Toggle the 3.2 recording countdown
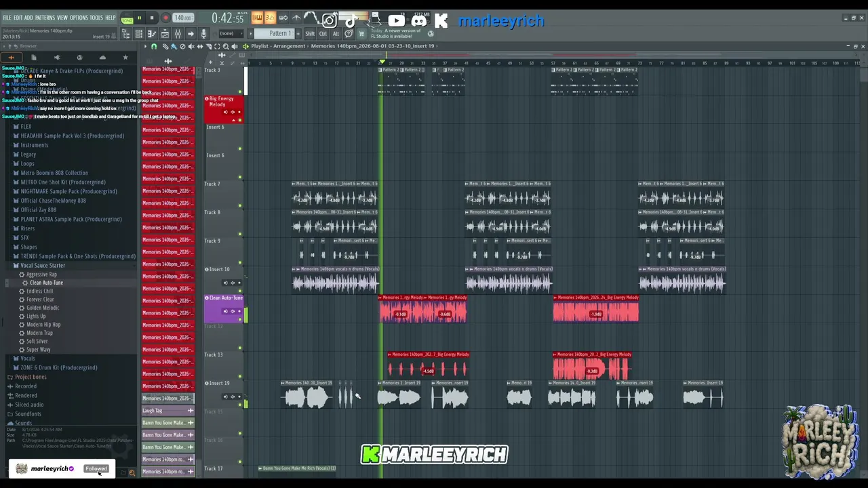The image size is (868, 488). 270,18
